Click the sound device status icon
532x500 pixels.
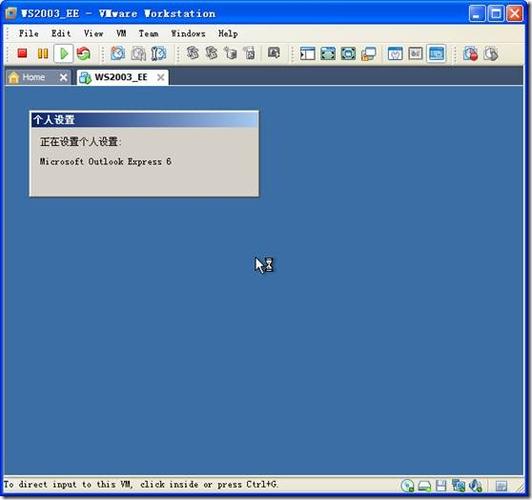pos(475,486)
